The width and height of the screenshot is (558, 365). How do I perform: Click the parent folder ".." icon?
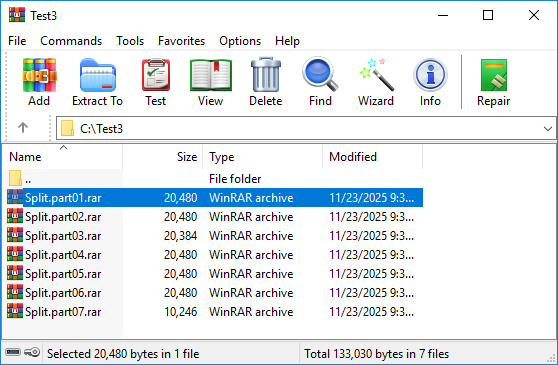pos(15,178)
